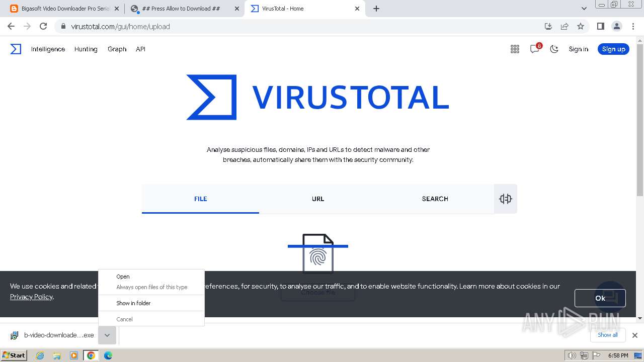Click the action center flag icon
Viewport: 644px width, 362px height.
pyautogui.click(x=596, y=355)
